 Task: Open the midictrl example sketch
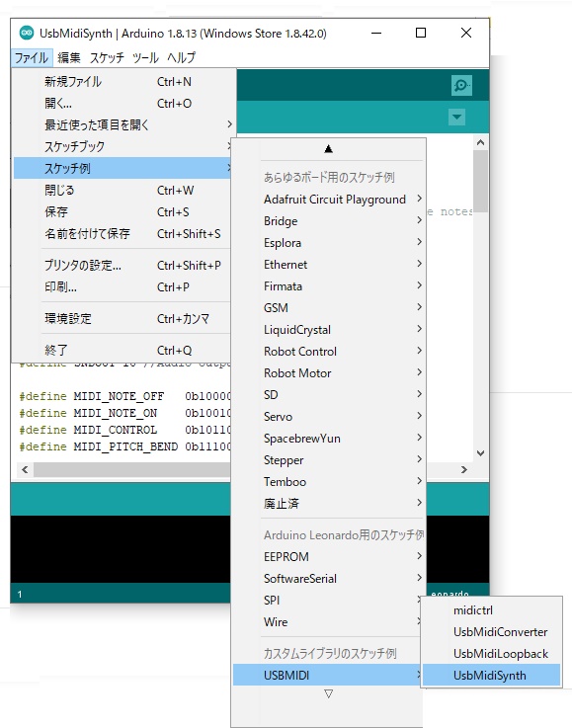click(491, 610)
